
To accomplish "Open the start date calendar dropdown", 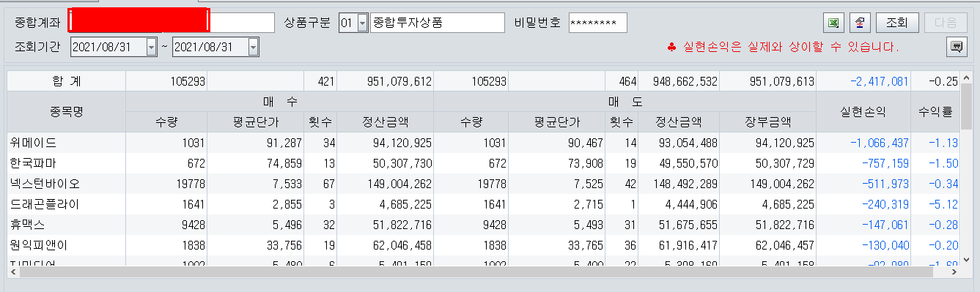I will click(x=152, y=47).
